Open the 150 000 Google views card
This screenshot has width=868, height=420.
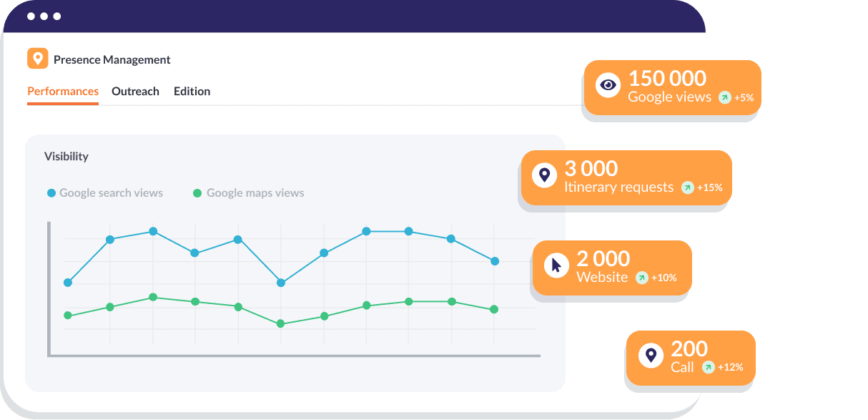pos(672,86)
